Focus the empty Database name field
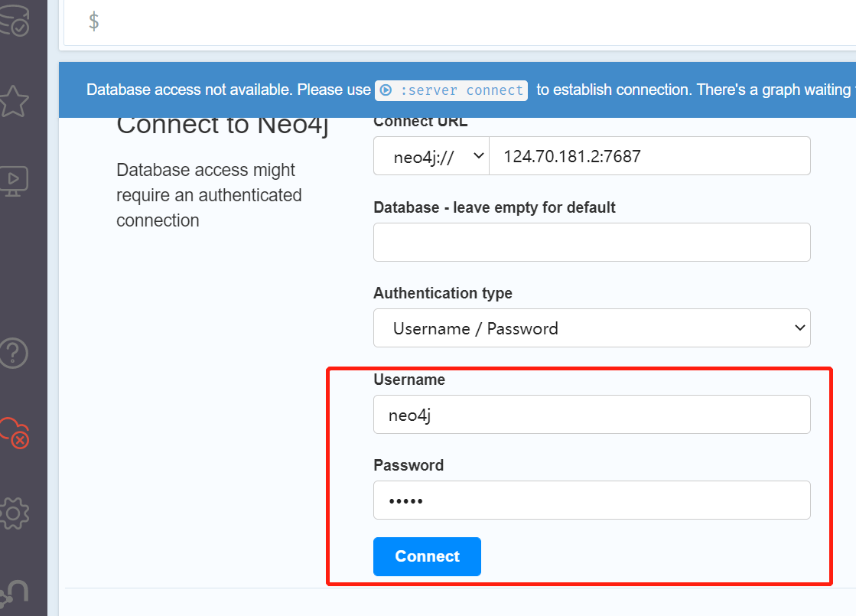This screenshot has width=856, height=616. pos(591,243)
